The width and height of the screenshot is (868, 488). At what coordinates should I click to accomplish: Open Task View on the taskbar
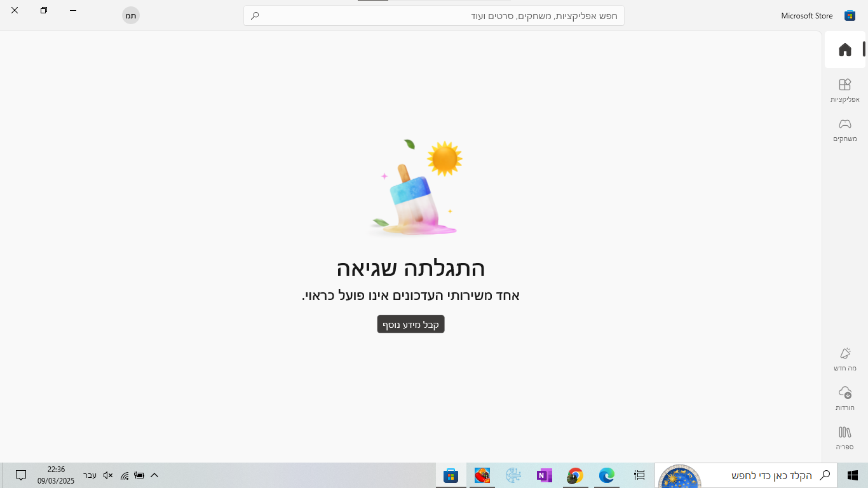click(639, 475)
